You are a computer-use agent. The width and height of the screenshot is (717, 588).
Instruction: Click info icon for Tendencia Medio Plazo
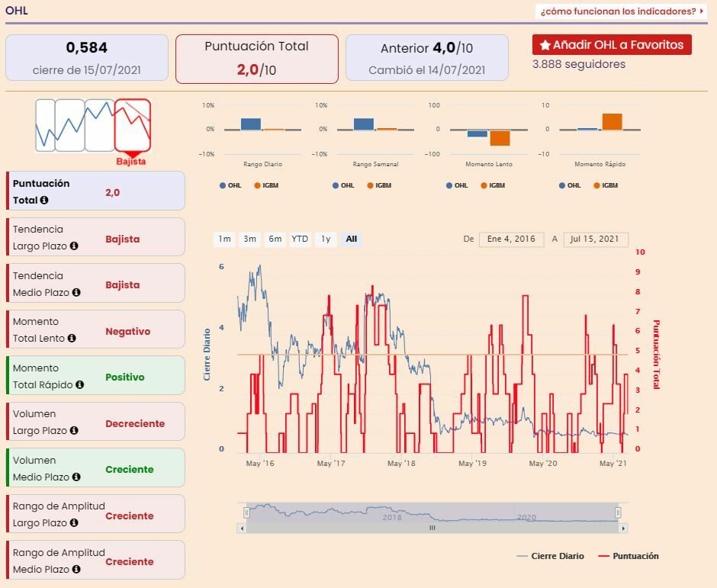pyautogui.click(x=76, y=293)
